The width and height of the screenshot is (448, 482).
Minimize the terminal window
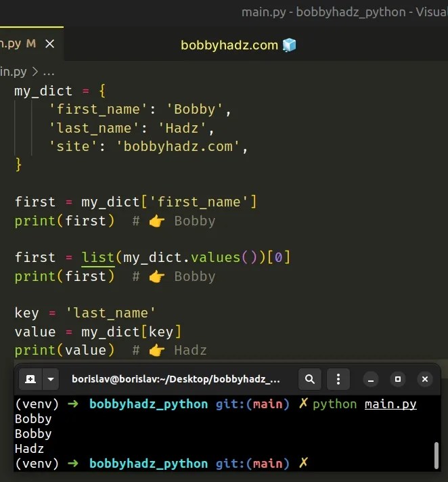pos(371,379)
